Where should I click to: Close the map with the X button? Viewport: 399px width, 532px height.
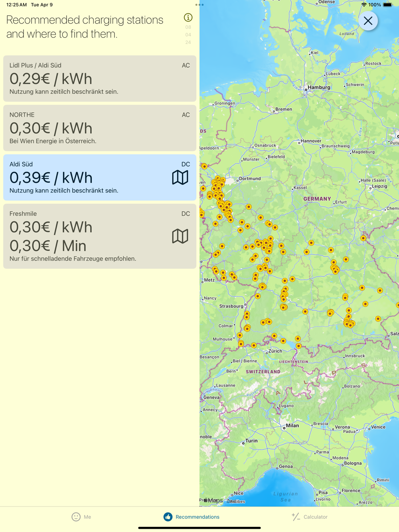coord(368,21)
